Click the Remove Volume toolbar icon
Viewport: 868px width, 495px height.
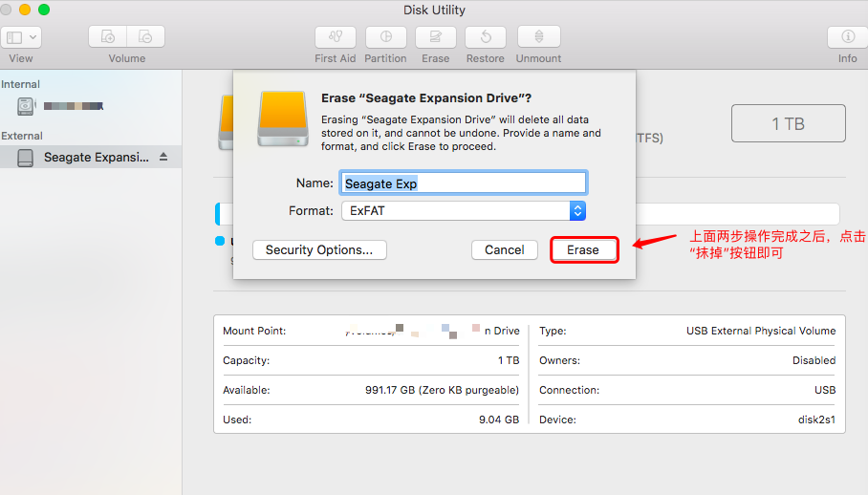point(145,37)
